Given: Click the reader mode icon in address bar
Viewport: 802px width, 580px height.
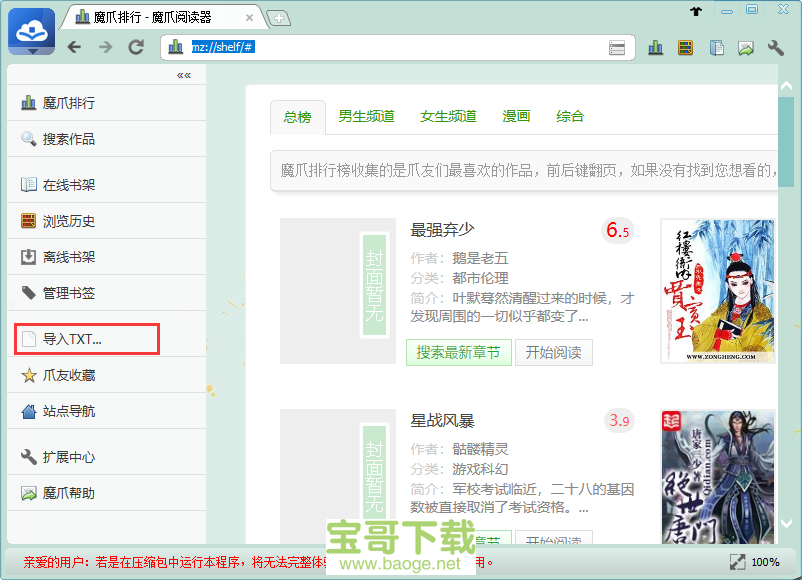Looking at the screenshot, I should click(x=617, y=47).
